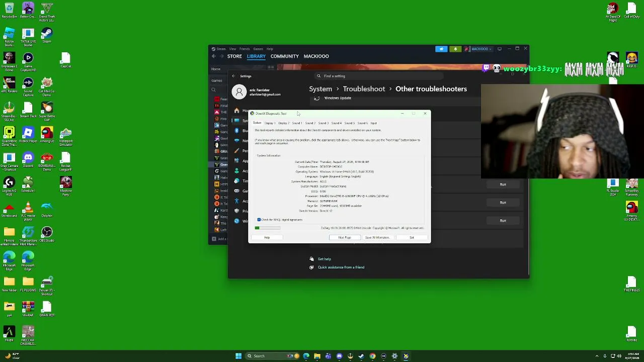Screen dimensions: 644x362
Task: Open the Steam View menu
Action: tap(233, 49)
